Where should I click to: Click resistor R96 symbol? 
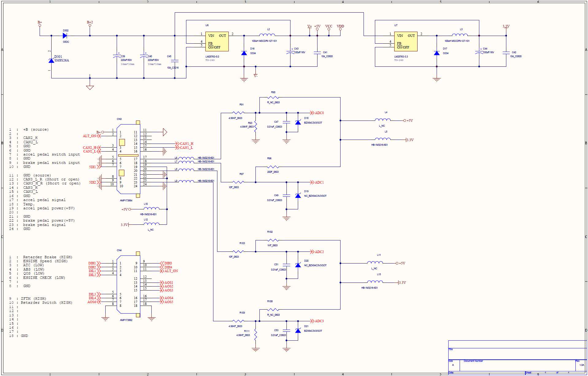pos(273,167)
